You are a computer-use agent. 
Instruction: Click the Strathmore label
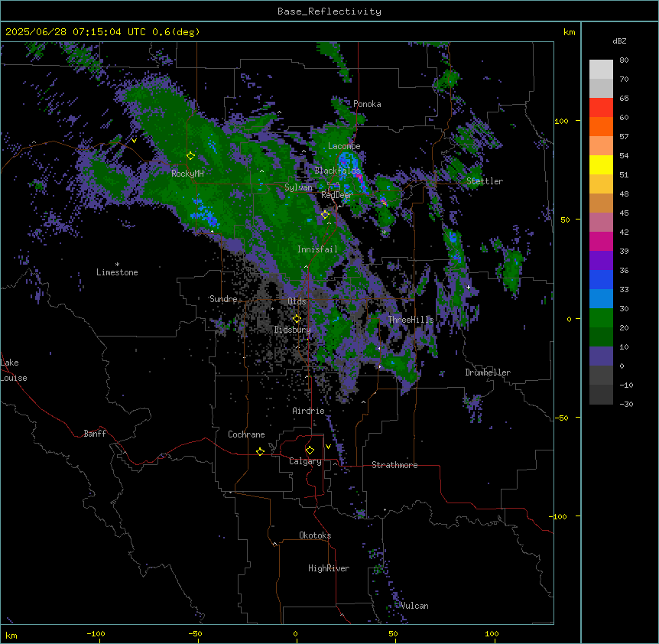[x=394, y=465]
